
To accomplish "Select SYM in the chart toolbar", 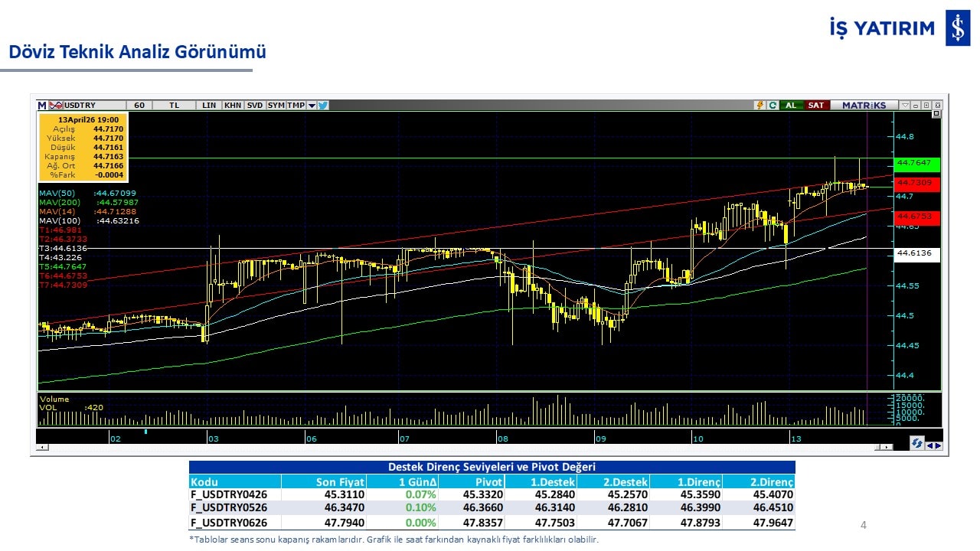I will 276,105.
